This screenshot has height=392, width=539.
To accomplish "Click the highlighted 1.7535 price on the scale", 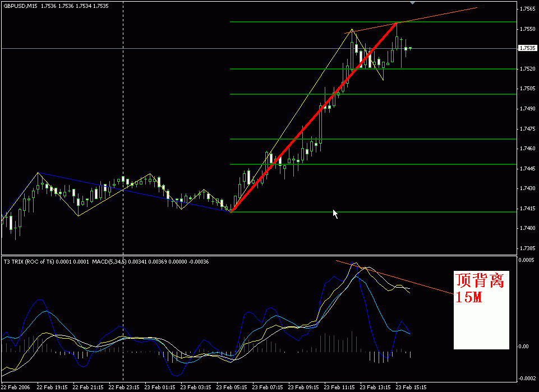I will [527, 49].
